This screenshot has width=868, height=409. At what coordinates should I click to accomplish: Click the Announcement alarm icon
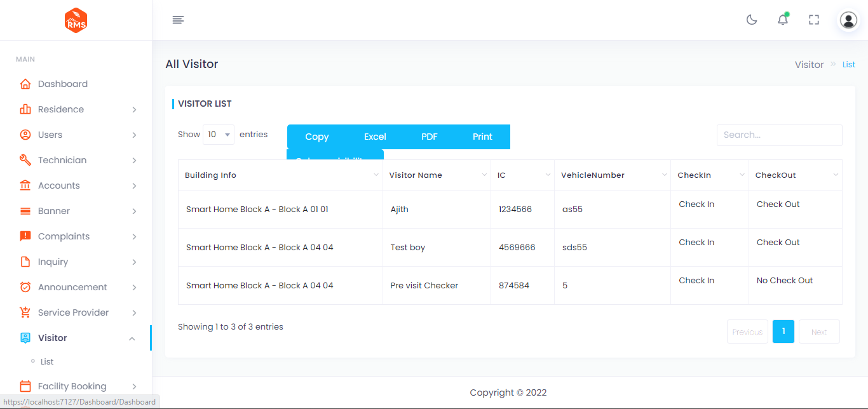25,287
